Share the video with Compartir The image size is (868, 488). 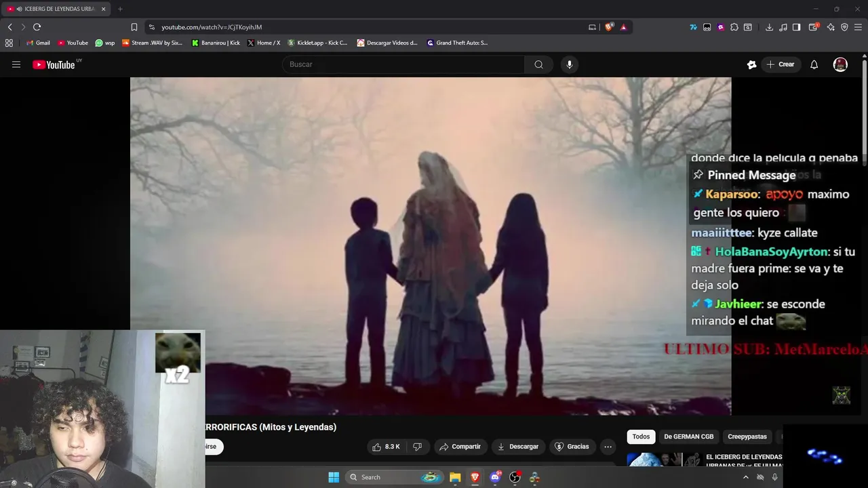[x=460, y=447]
